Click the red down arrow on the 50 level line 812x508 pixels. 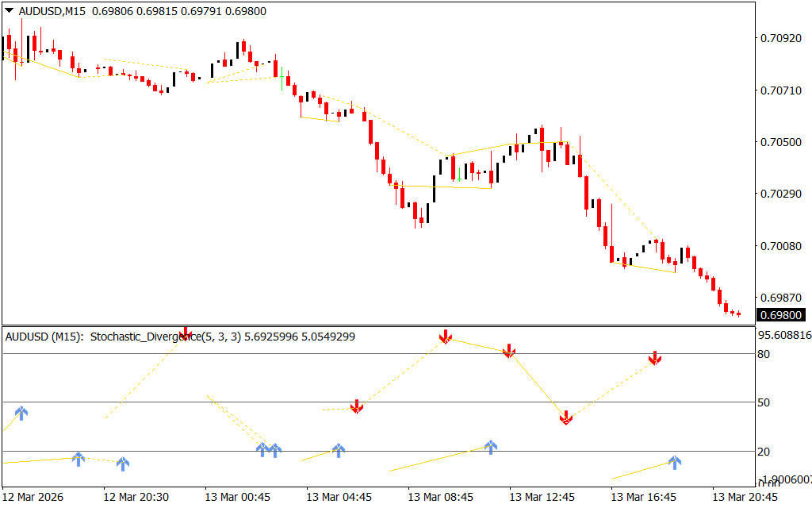[357, 406]
